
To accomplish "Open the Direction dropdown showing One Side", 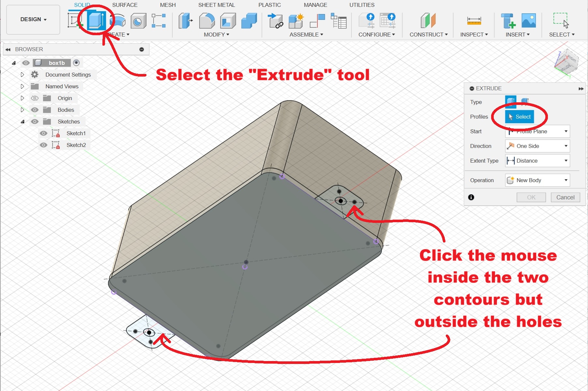I will (x=537, y=146).
